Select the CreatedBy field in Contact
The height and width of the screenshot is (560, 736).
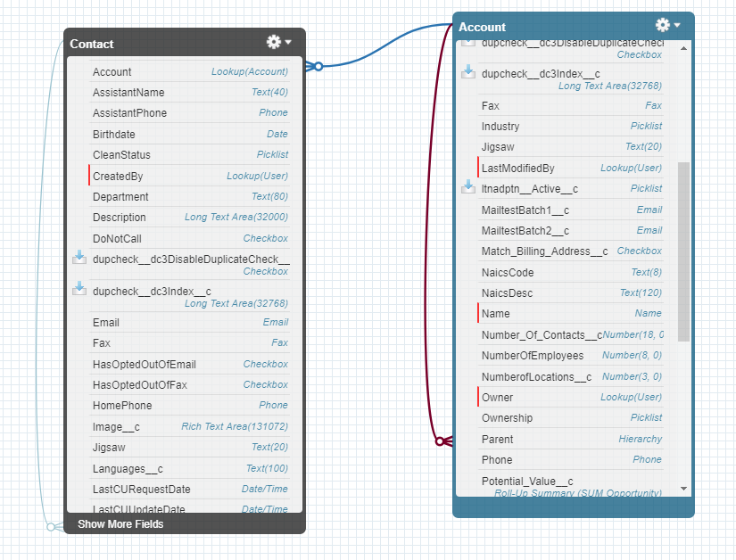point(190,176)
